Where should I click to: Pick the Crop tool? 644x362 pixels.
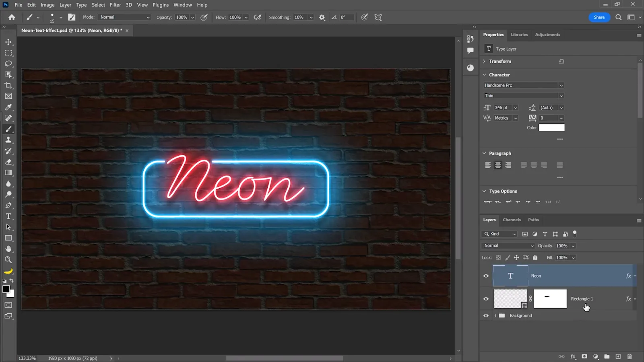point(8,85)
